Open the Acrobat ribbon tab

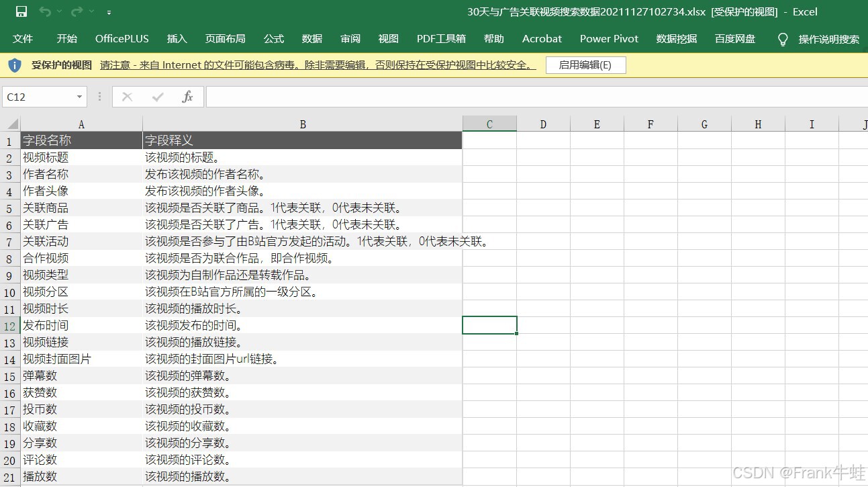coord(542,39)
